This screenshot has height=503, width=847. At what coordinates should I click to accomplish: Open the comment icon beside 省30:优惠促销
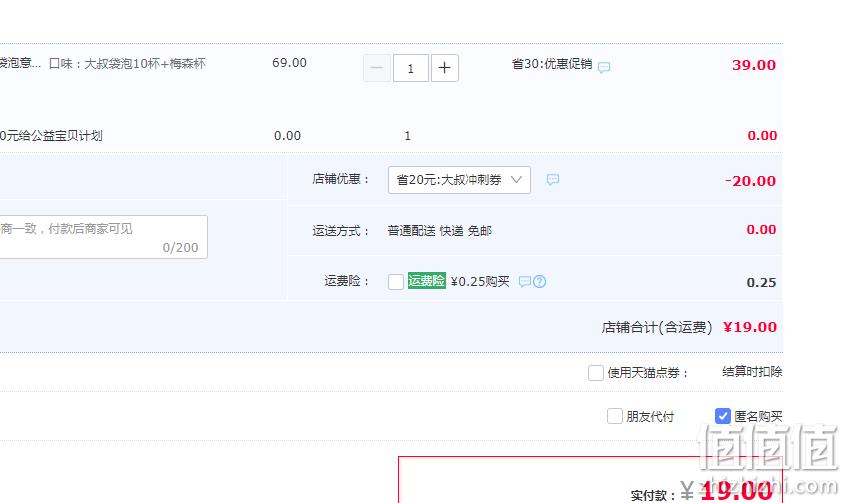pyautogui.click(x=604, y=67)
